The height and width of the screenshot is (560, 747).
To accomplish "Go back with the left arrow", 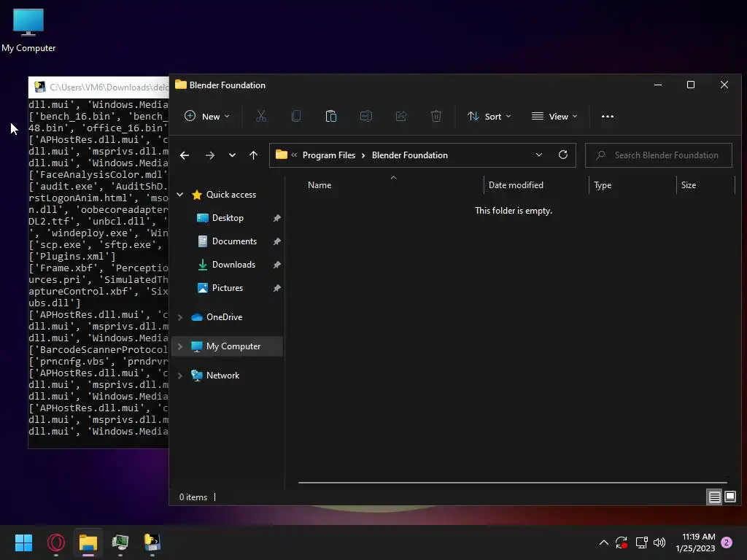I will (185, 155).
